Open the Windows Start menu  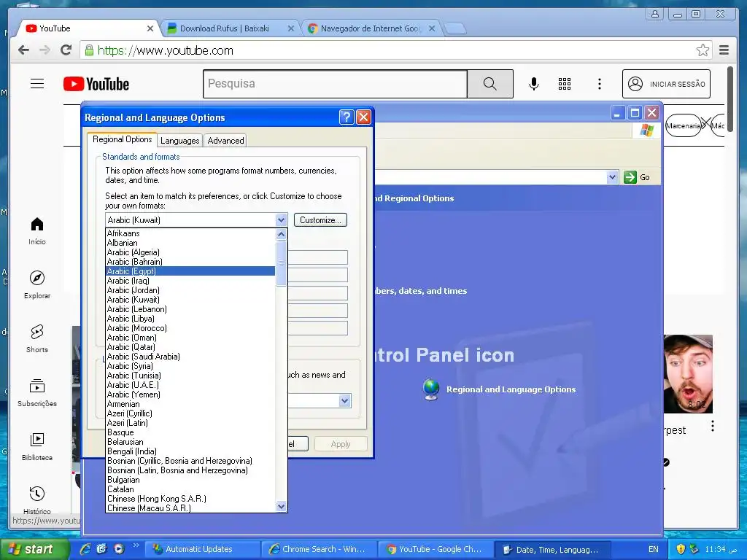[35, 549]
